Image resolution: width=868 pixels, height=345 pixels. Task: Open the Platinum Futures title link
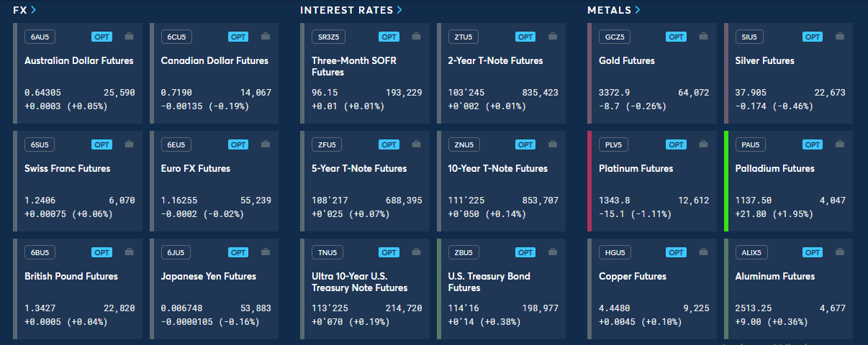point(636,168)
